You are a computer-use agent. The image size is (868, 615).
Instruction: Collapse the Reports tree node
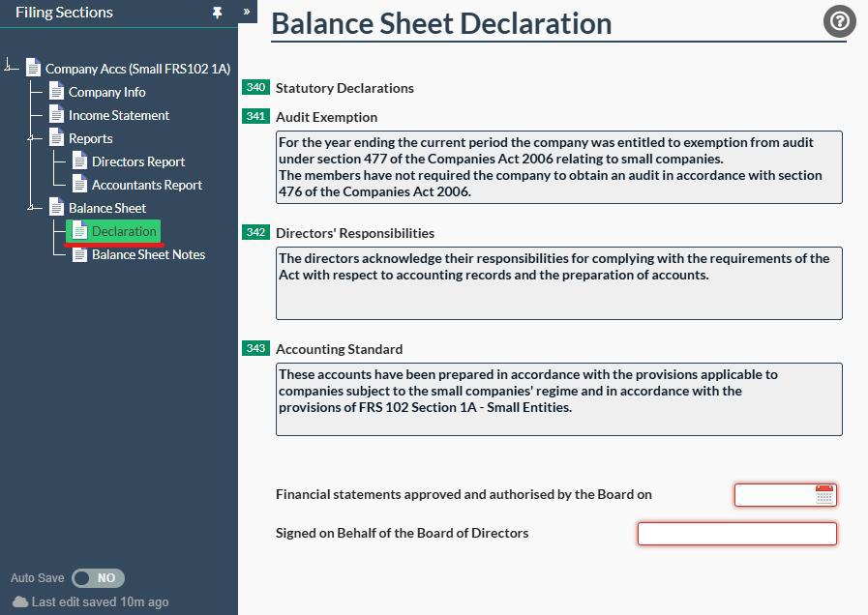tap(30, 137)
